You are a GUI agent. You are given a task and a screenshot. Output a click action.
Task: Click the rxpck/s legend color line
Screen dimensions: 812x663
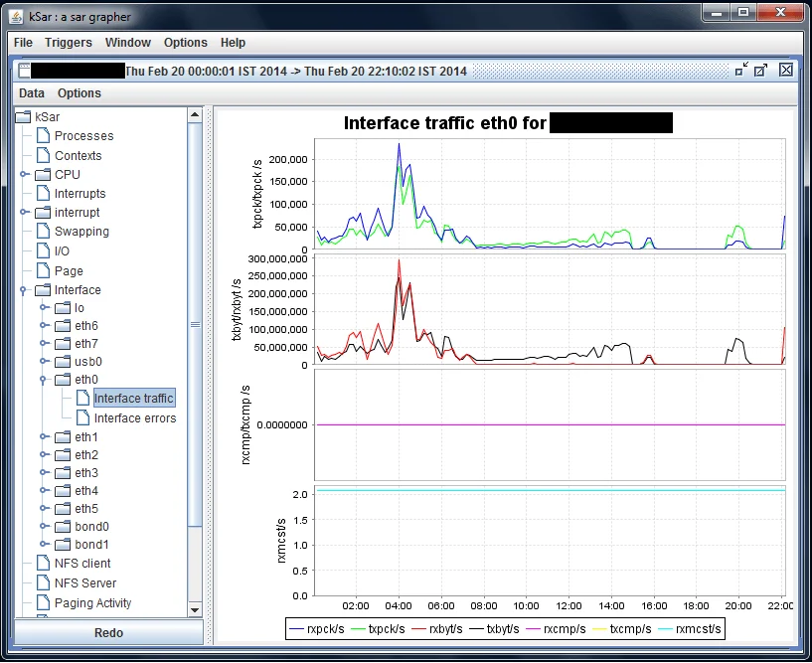(298, 629)
